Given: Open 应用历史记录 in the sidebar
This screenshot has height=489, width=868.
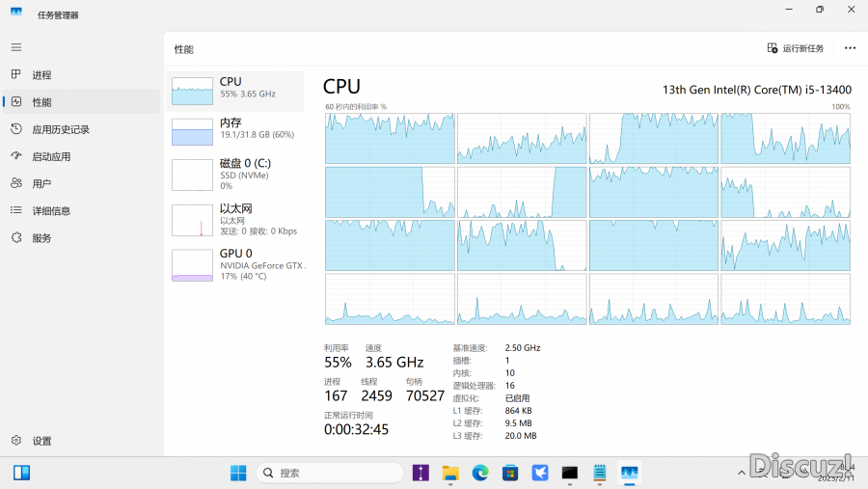Looking at the screenshot, I should point(60,129).
